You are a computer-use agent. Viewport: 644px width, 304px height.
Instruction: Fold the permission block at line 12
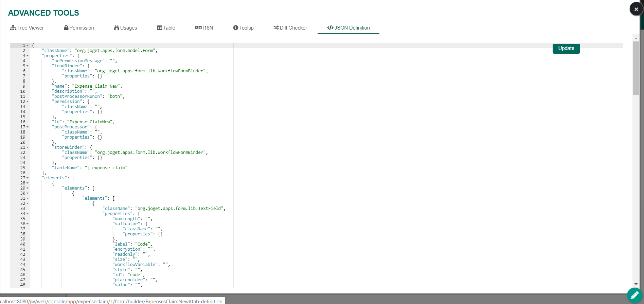click(x=28, y=102)
